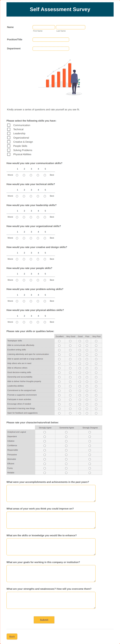This screenshot has width=120, height=644.
Task: Check the "Communication" skill checkbox
Action: 9,125
